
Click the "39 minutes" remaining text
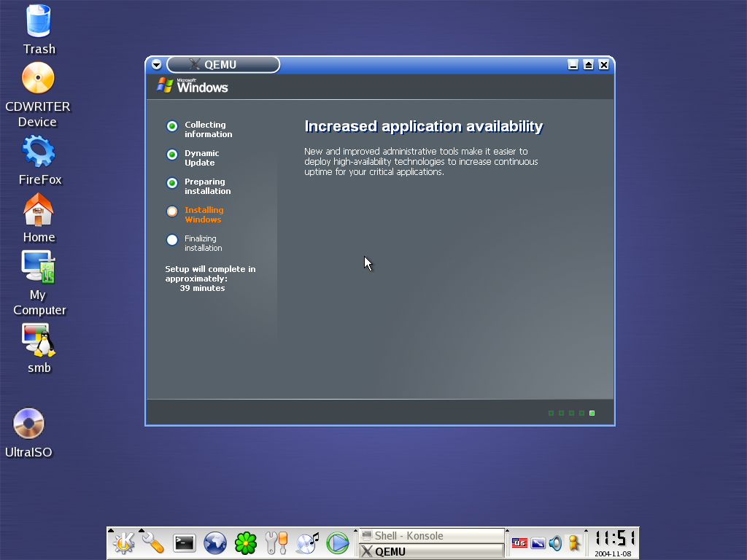click(203, 288)
